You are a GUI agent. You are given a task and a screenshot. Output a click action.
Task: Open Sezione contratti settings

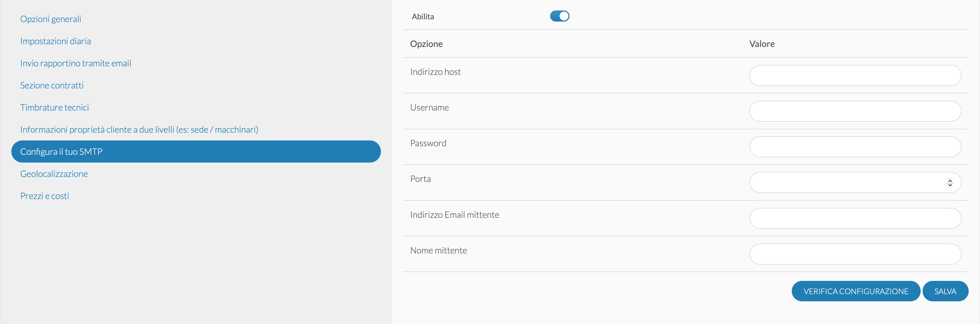[x=52, y=85]
